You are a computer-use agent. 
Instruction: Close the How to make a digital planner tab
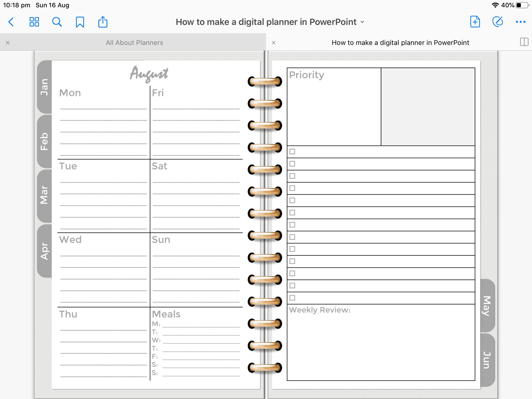(274, 43)
